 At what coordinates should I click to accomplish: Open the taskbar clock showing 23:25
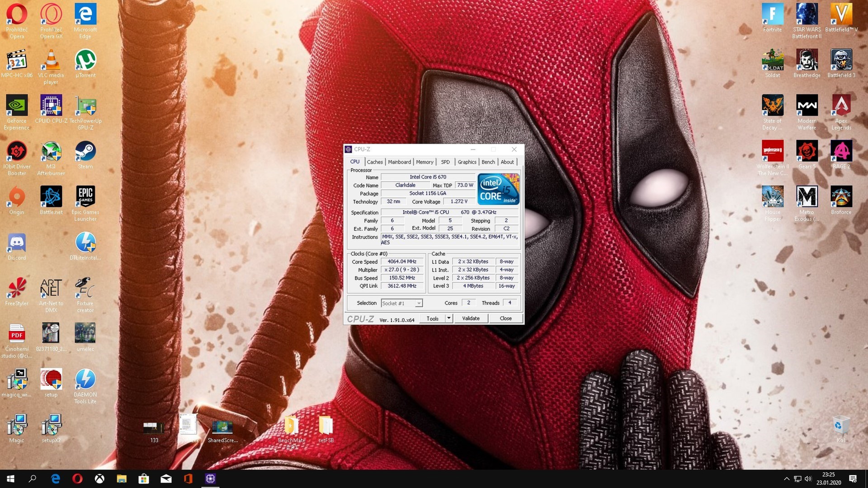point(829,479)
